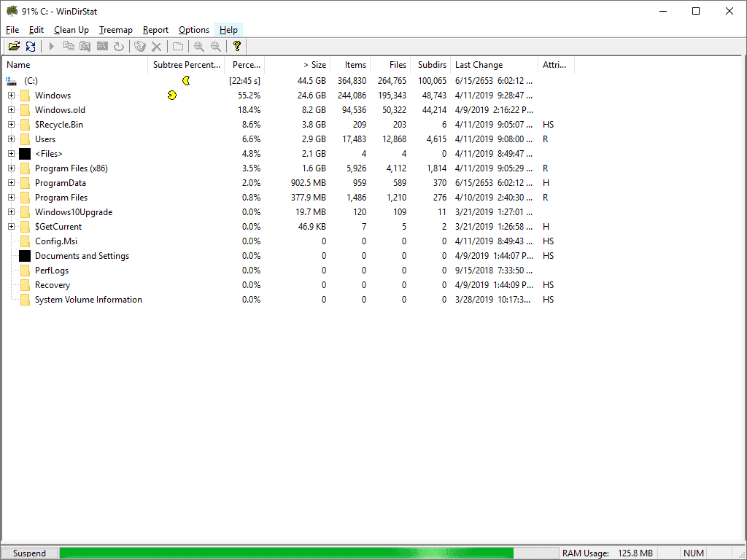Open the Treemap menu
The image size is (747, 560).
pyautogui.click(x=116, y=29)
